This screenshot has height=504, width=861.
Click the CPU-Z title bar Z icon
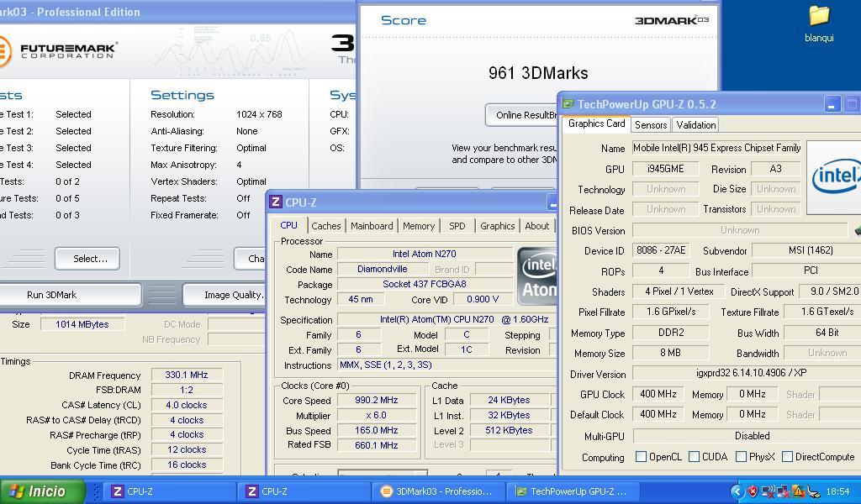click(x=276, y=202)
